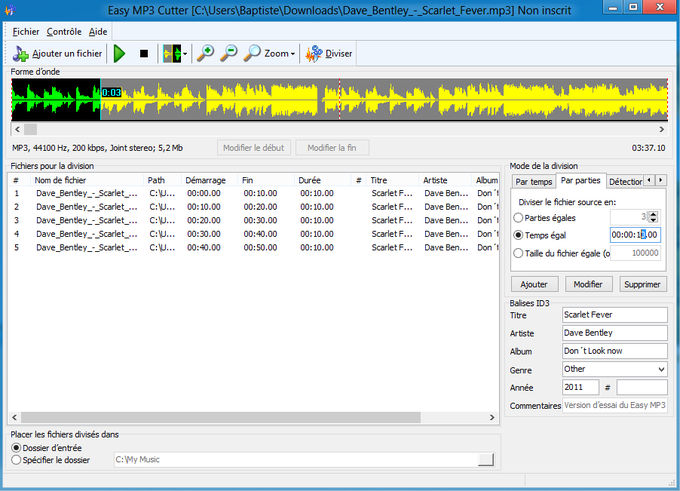Select file row 2 starting at 00:10.00

254,207
